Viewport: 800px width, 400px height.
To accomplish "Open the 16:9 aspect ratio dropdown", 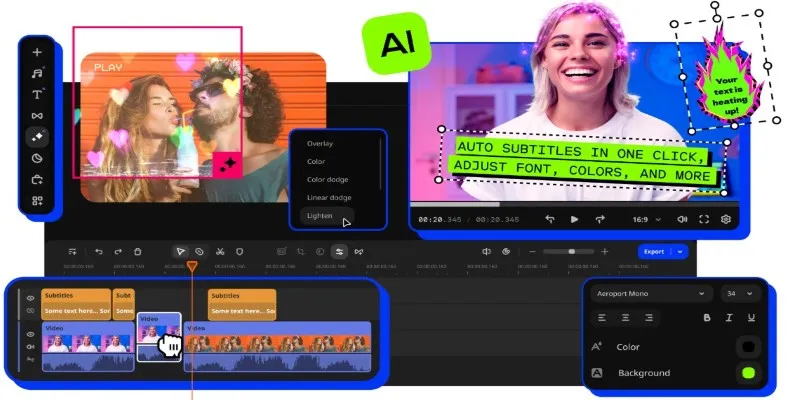I will point(647,219).
